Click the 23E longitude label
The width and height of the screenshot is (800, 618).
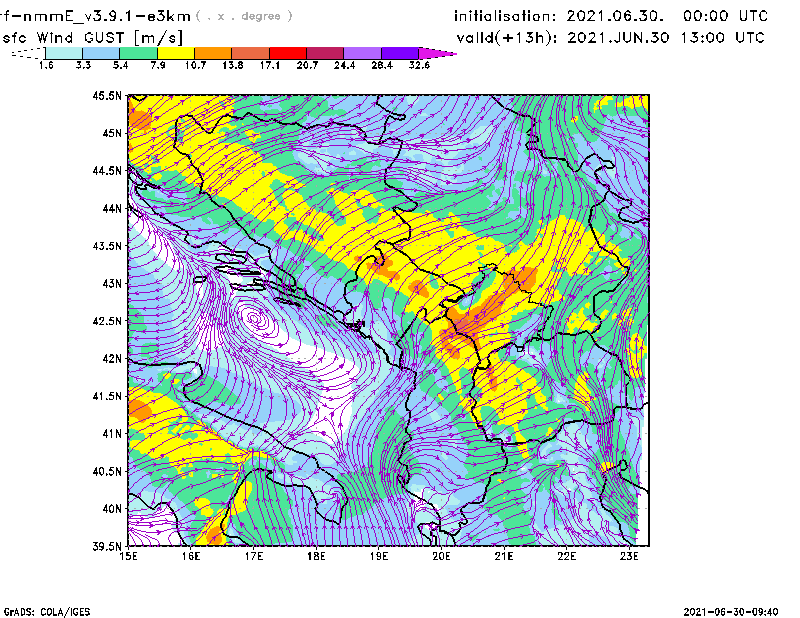point(630,556)
